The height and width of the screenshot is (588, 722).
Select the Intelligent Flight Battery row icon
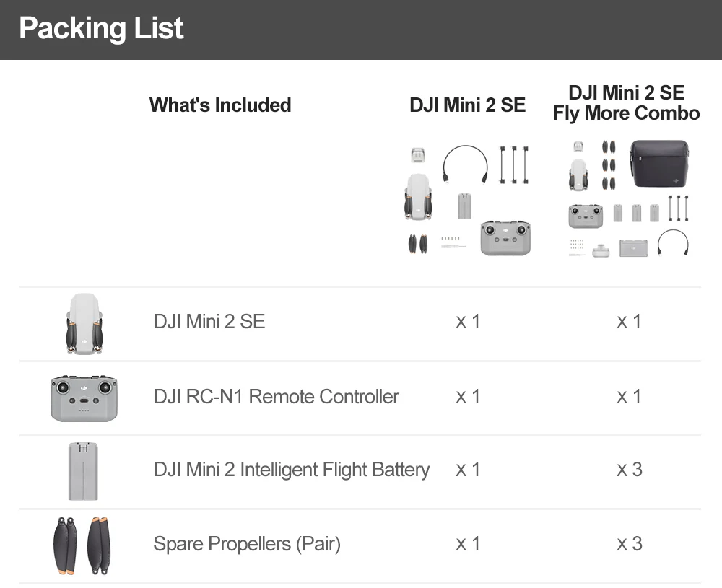84,471
